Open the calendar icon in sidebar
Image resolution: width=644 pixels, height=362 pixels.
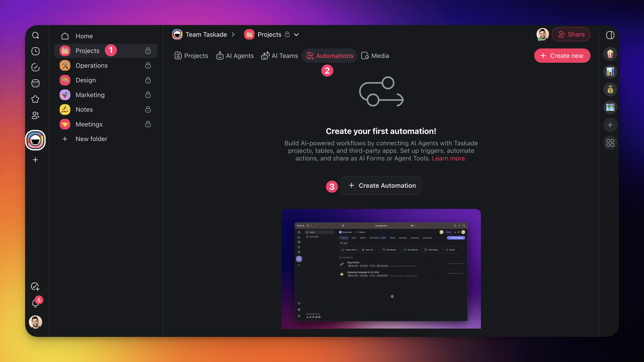[35, 83]
